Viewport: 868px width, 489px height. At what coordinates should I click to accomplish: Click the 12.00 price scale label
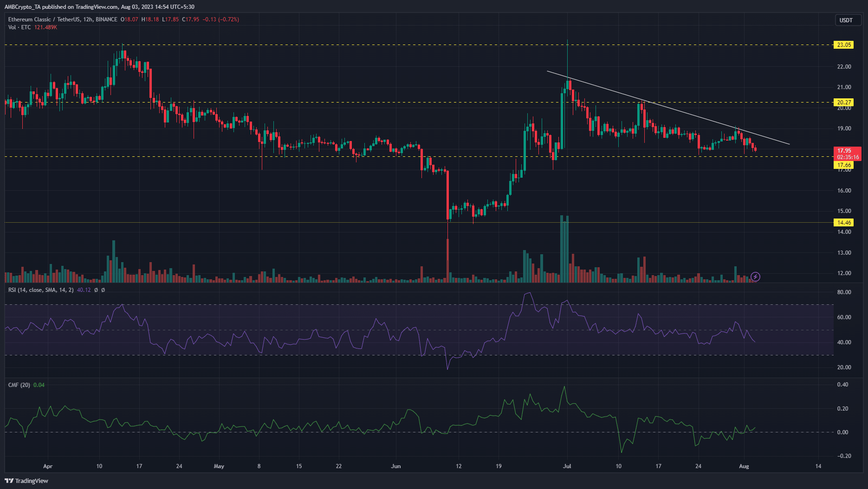844,273
